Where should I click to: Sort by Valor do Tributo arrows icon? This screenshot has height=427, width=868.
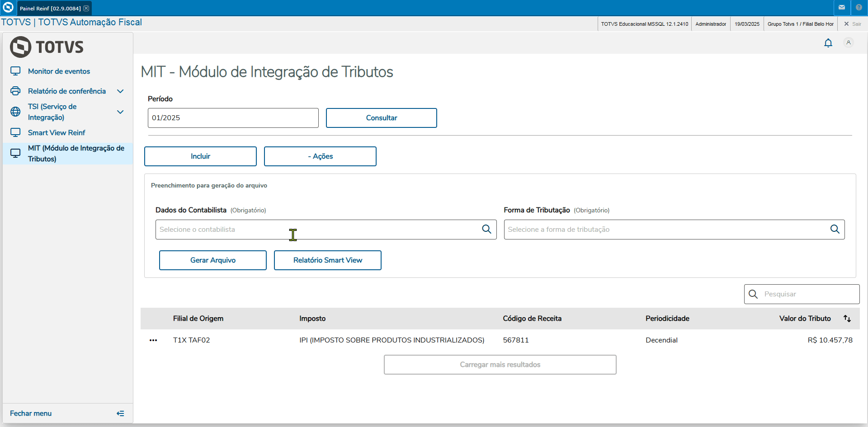pyautogui.click(x=847, y=319)
